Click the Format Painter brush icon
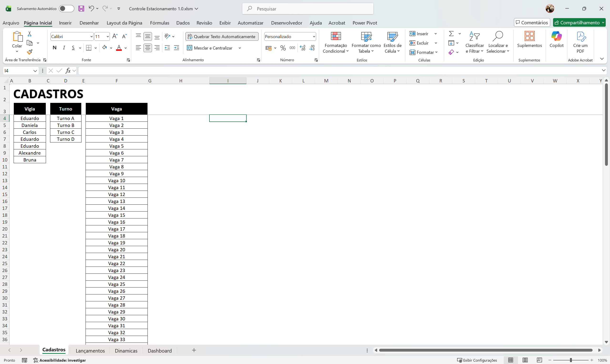 pyautogui.click(x=30, y=52)
